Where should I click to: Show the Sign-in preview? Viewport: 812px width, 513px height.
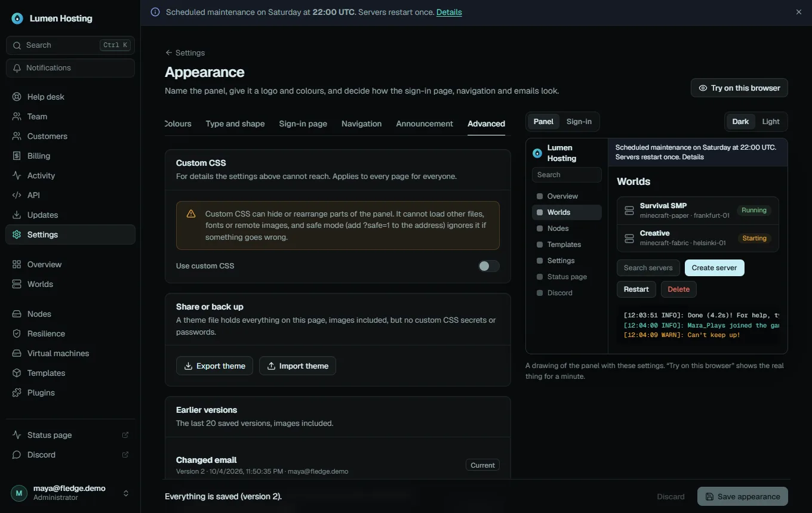[579, 122]
